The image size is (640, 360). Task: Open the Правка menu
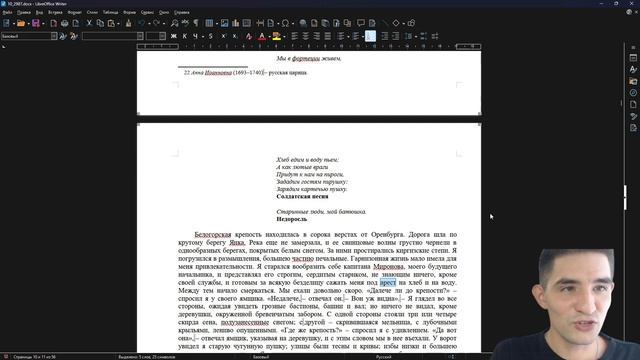click(x=24, y=13)
